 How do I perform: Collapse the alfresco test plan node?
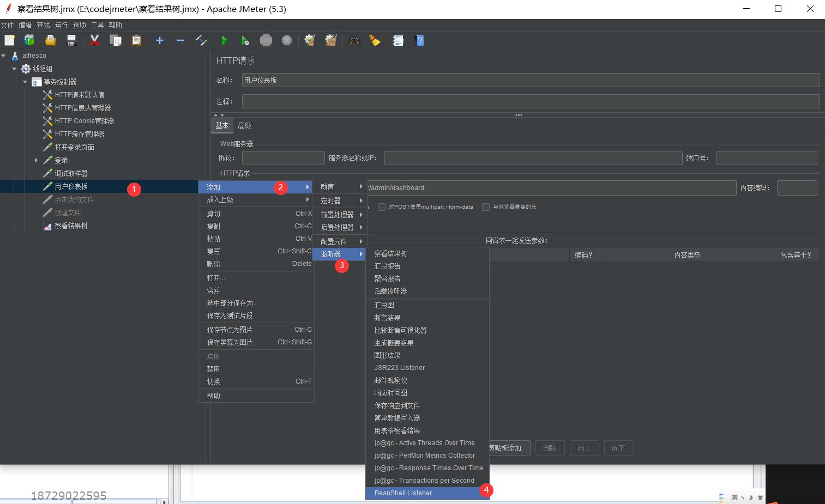point(4,56)
